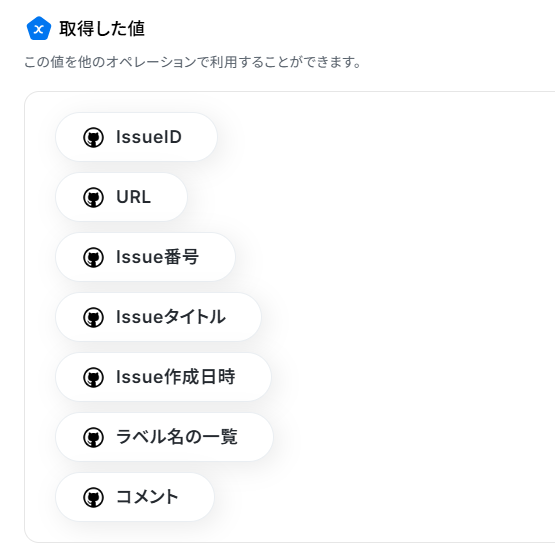Click the GitHub icon beside Issueタイトル

pyautogui.click(x=93, y=317)
